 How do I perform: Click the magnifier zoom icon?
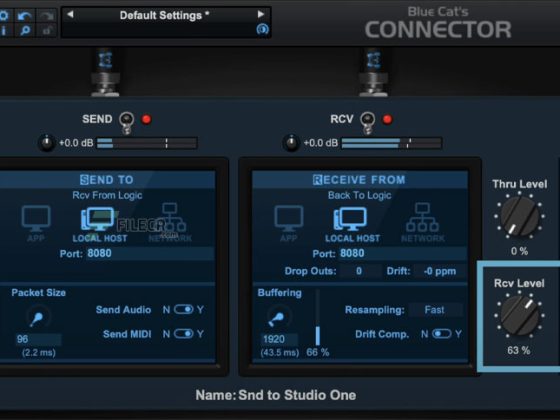[x=25, y=31]
